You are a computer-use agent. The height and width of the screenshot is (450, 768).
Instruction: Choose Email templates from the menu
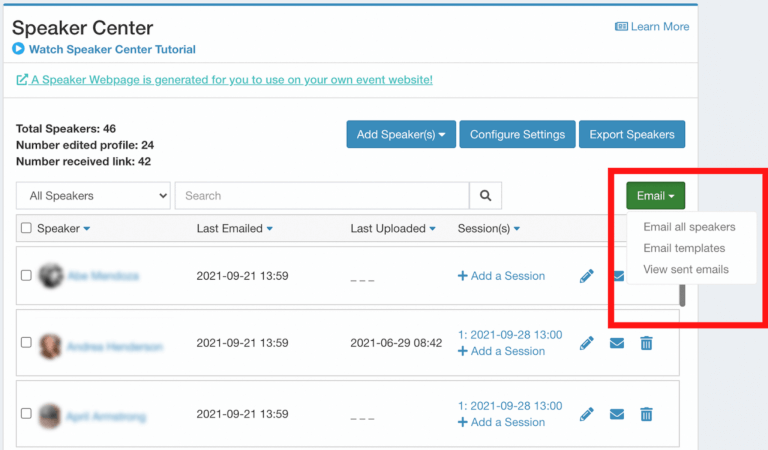click(684, 248)
